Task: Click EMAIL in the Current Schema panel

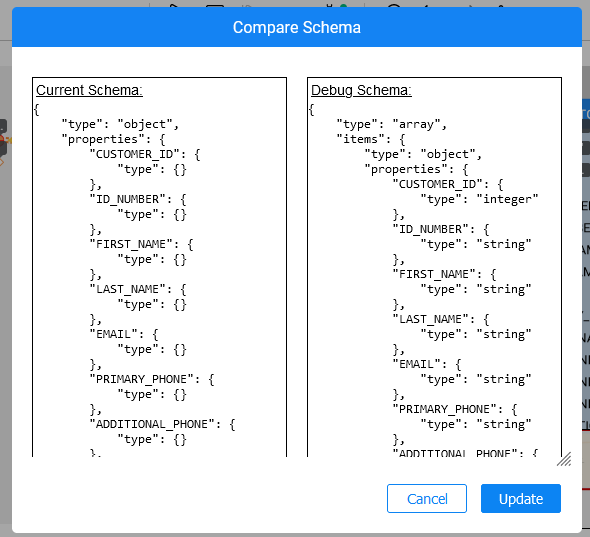Action: point(114,334)
